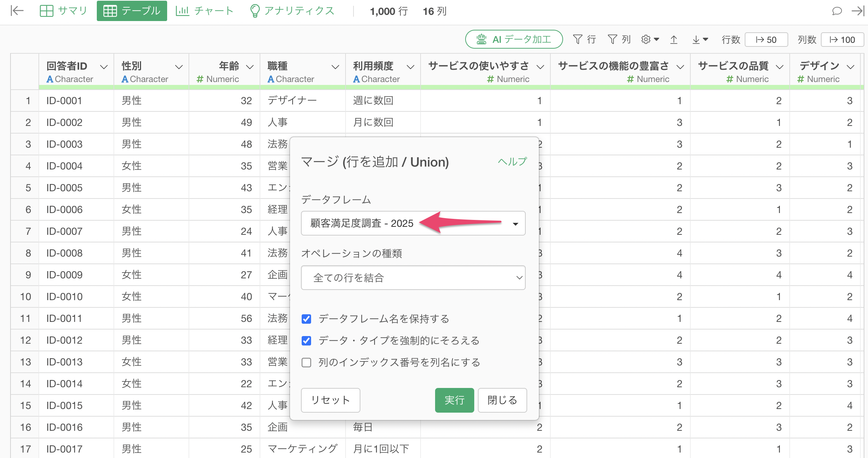The image size is (868, 458).
Task: Click the upload arrow icon
Action: tap(674, 39)
